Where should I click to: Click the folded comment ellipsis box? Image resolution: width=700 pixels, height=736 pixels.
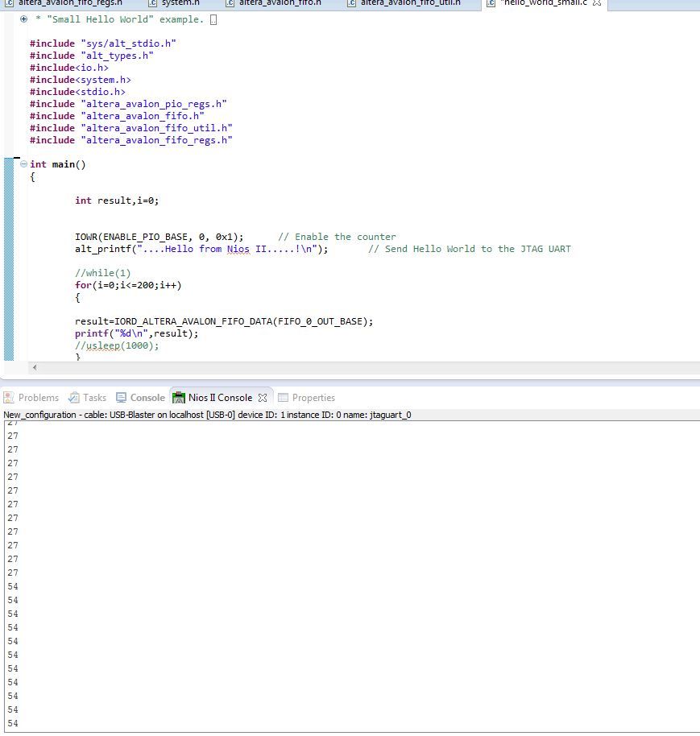pyautogui.click(x=213, y=19)
